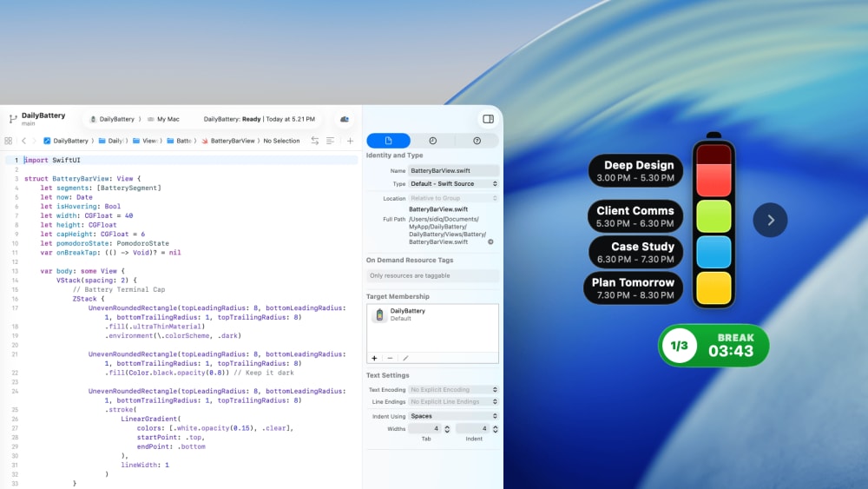This screenshot has height=489, width=868.
Task: Click the Client Comms task label
Action: click(x=635, y=216)
